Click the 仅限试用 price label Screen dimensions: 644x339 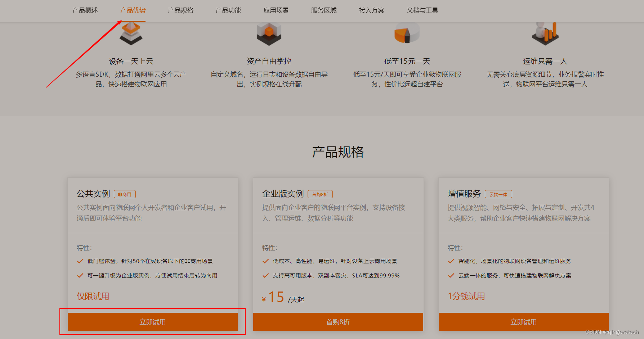pos(93,297)
